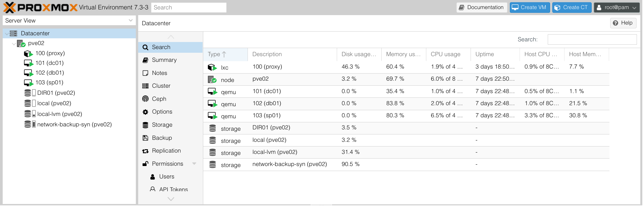Click the Documentation button
Viewport: 644px width, 206px height.
tap(481, 7)
